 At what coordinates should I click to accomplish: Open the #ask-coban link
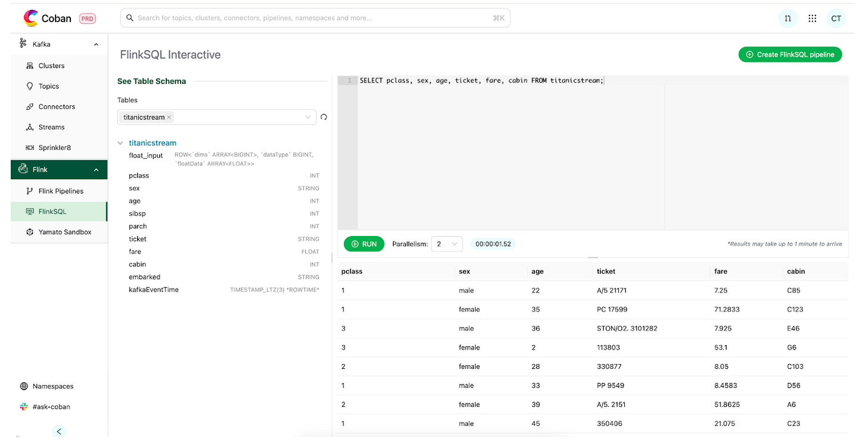pyautogui.click(x=51, y=406)
